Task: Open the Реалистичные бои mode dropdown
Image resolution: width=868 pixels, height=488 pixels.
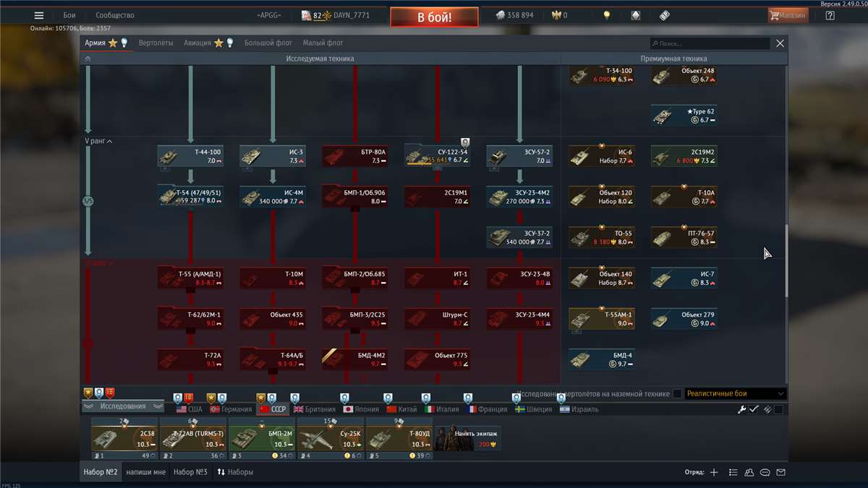Action: coord(734,394)
